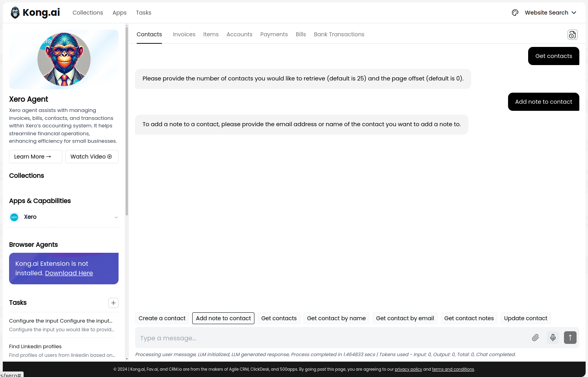Follow the Download Here extension link
Screen dimensions: 588x377
coord(69,273)
